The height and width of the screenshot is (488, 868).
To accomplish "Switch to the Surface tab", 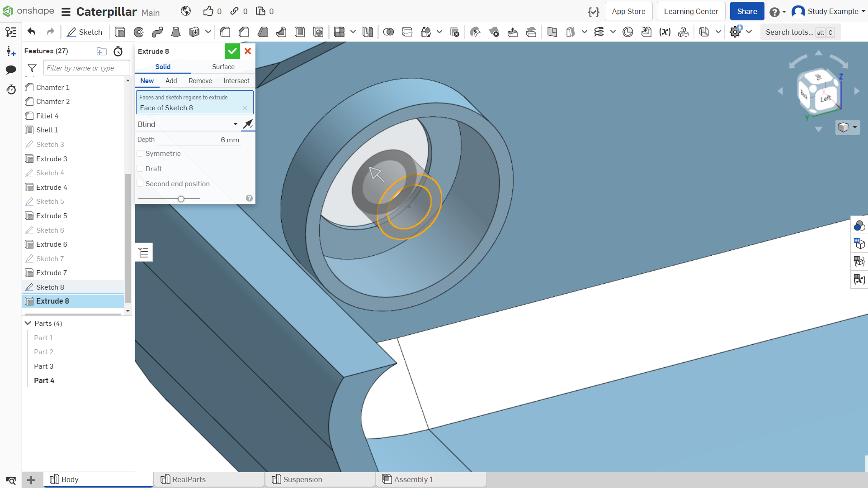I will [x=223, y=66].
